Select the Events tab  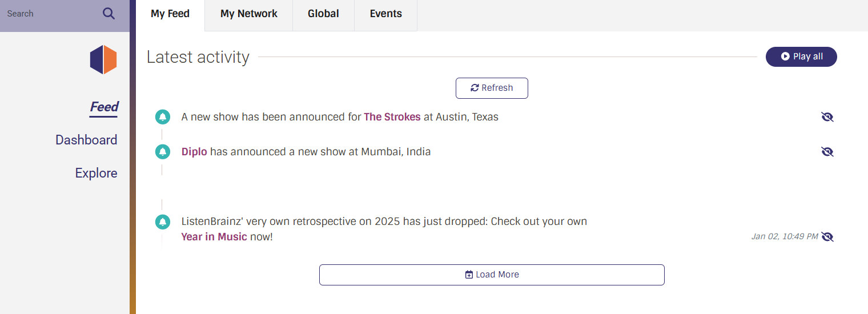[386, 14]
